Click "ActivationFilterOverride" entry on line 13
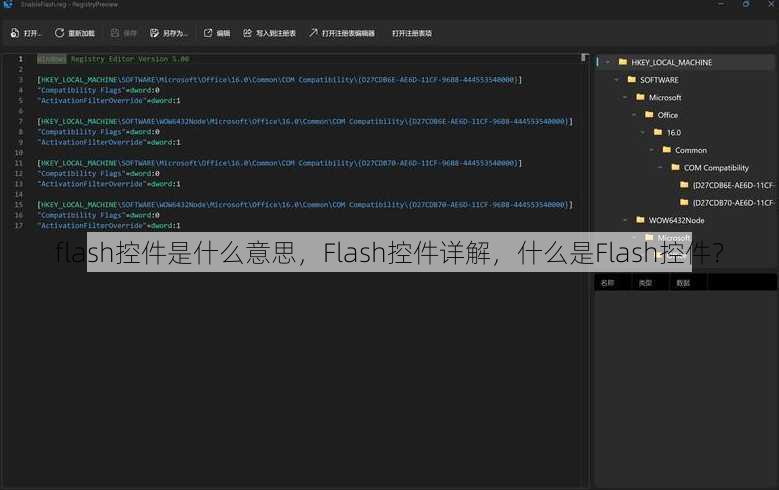Image resolution: width=779 pixels, height=490 pixels. (109, 184)
